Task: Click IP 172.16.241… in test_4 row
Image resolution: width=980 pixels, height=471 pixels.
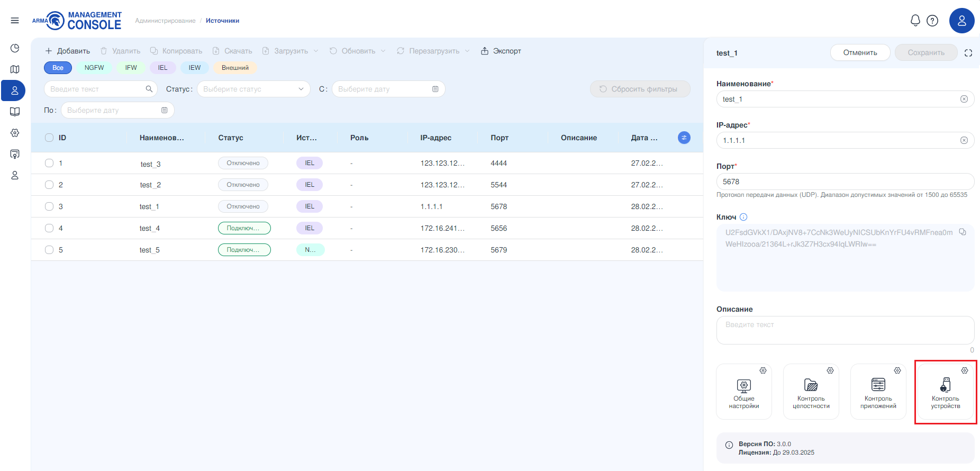Action: 442,228
